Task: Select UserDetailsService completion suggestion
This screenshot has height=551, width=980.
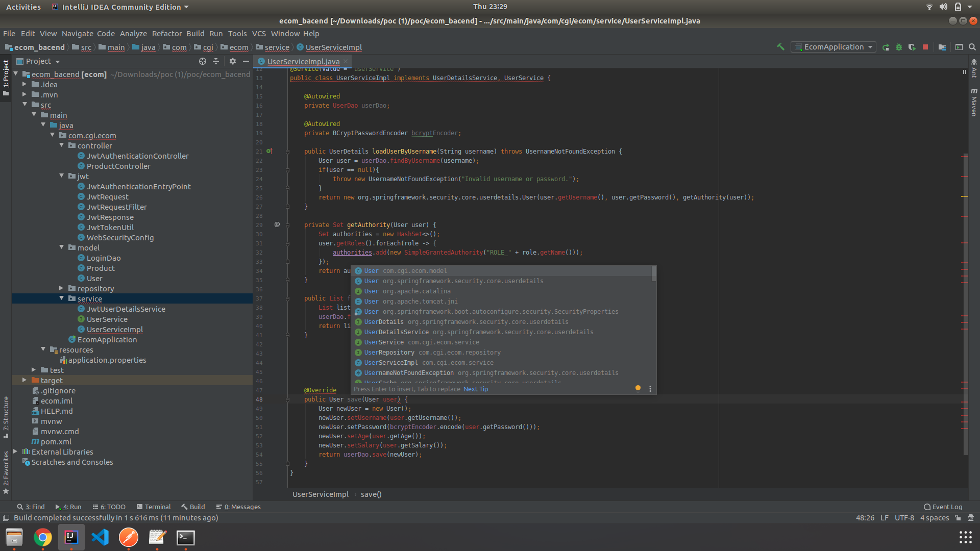Action: click(x=396, y=332)
